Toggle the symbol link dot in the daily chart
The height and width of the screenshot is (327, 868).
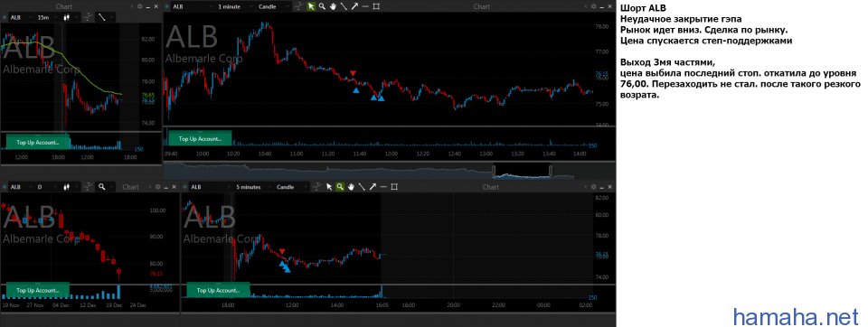tap(5, 187)
